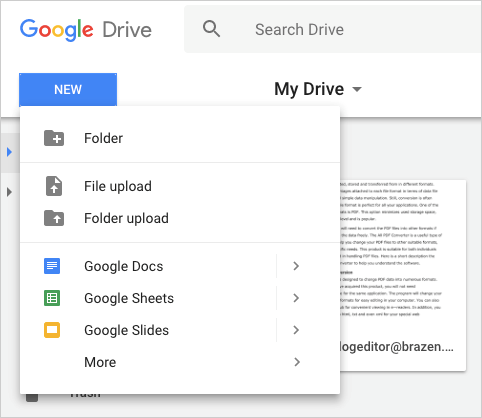This screenshot has height=418, width=482.
Task: Click the Google Drive logo
Action: pos(86,30)
